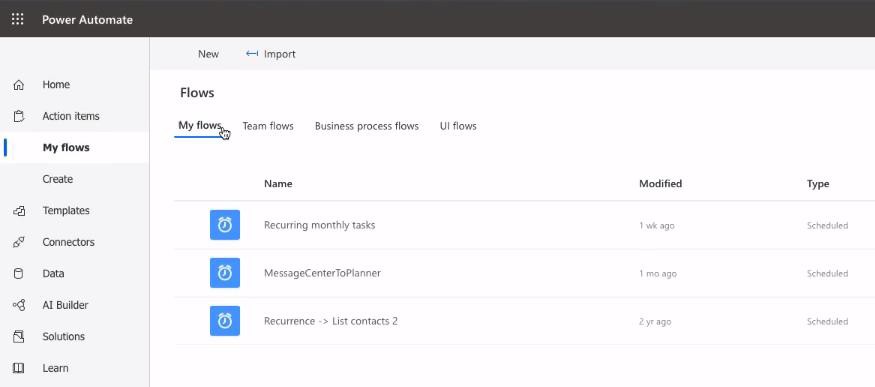Open Solutions in the sidebar
875x387 pixels.
pyautogui.click(x=64, y=337)
